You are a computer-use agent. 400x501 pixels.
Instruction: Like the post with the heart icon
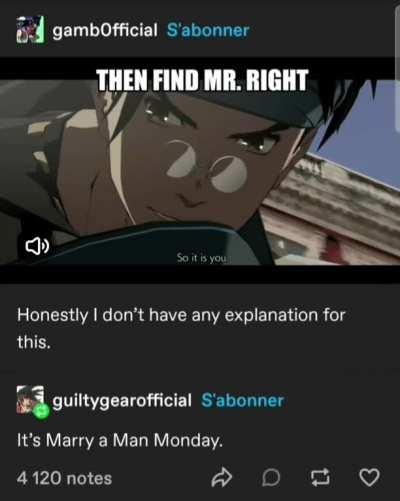click(369, 477)
